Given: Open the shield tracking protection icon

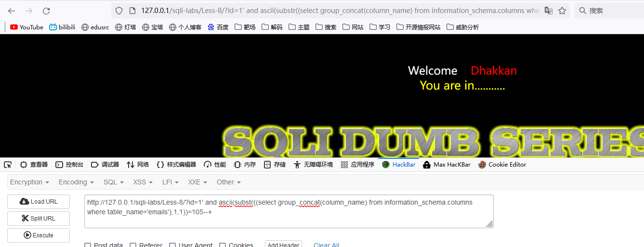Looking at the screenshot, I should pos(119,11).
